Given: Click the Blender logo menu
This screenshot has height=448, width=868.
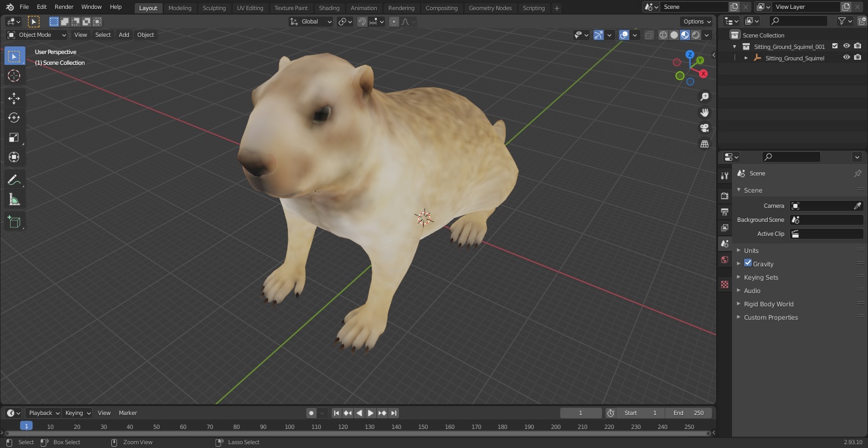Looking at the screenshot, I should coord(10,7).
